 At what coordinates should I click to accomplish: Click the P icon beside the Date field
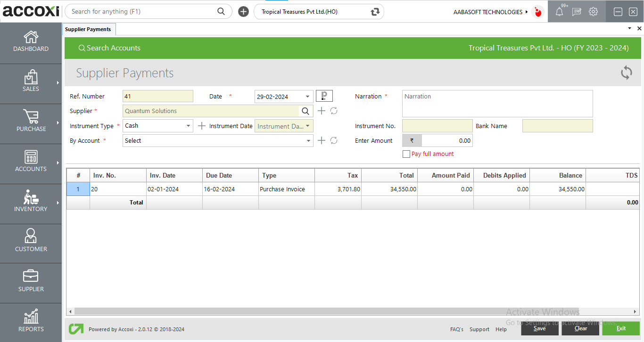click(324, 96)
